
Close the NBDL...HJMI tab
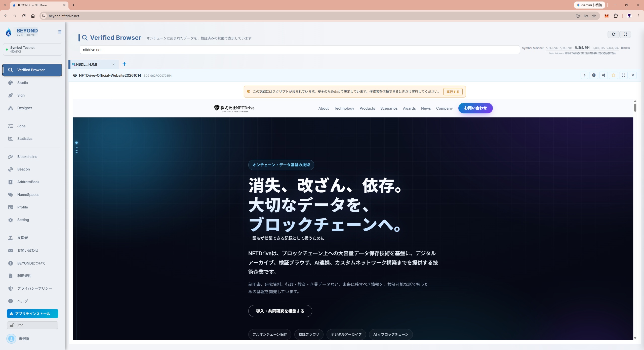[x=113, y=64]
